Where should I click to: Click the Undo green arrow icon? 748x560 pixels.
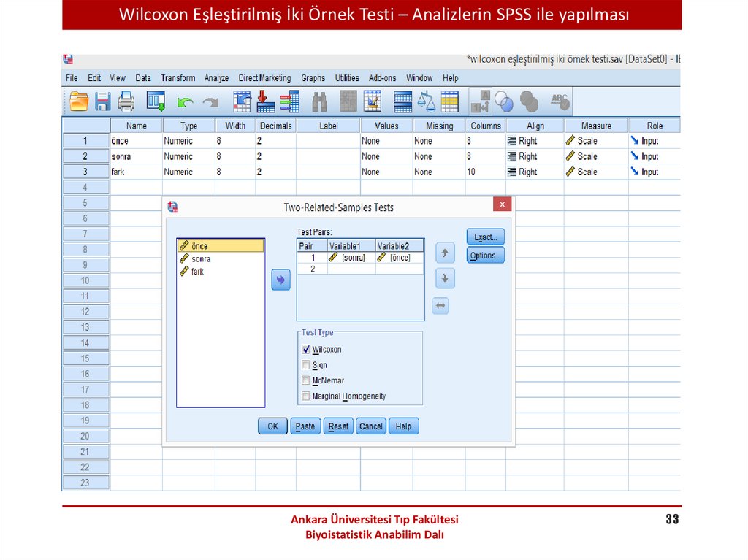pos(186,101)
